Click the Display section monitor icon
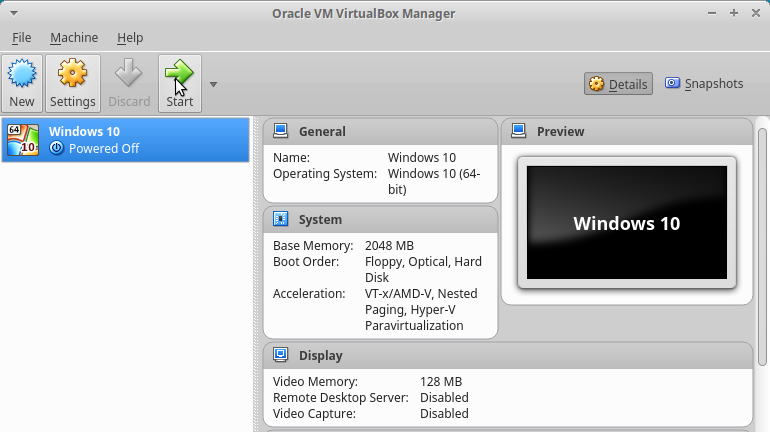770x432 pixels. pos(280,354)
